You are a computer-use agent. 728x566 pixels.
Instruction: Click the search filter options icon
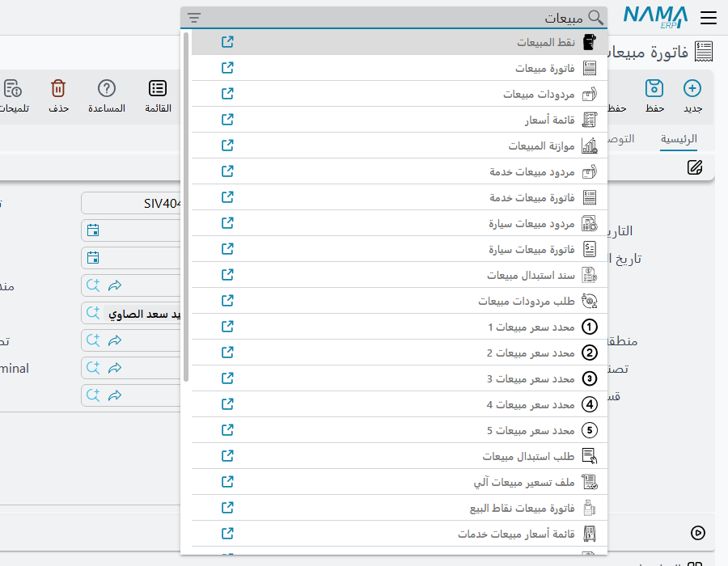(x=194, y=18)
